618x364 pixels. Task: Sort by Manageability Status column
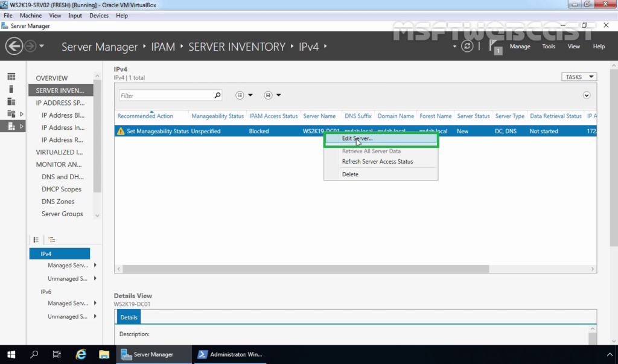click(x=217, y=116)
